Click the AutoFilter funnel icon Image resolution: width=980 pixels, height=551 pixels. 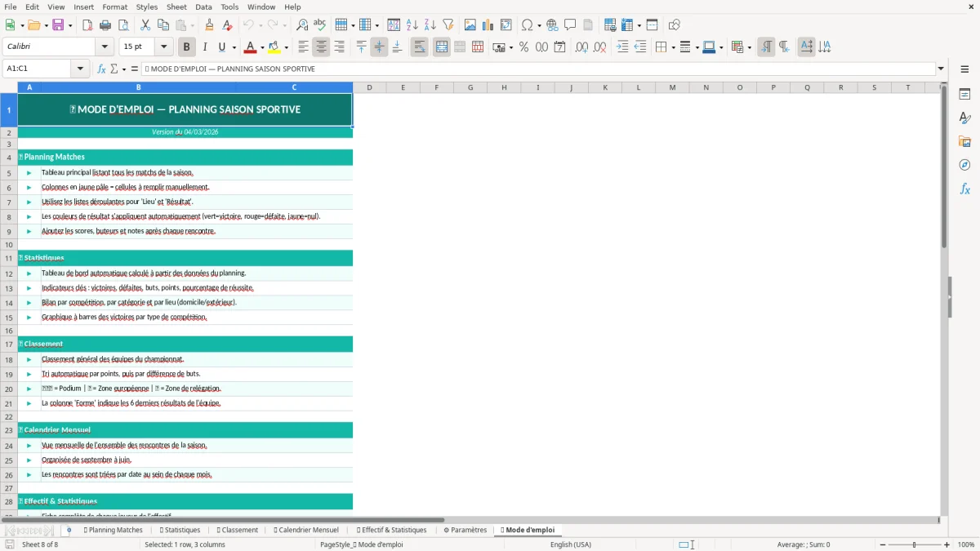coord(448,25)
